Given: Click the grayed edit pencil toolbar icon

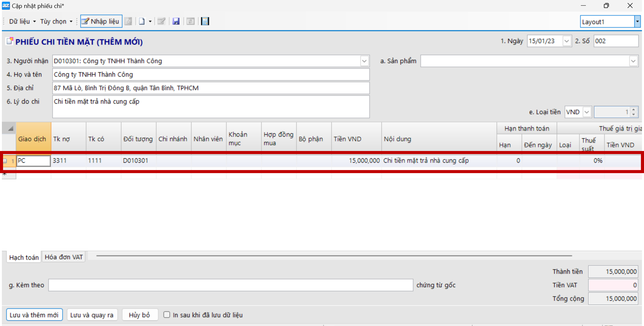Looking at the screenshot, I should tap(161, 21).
